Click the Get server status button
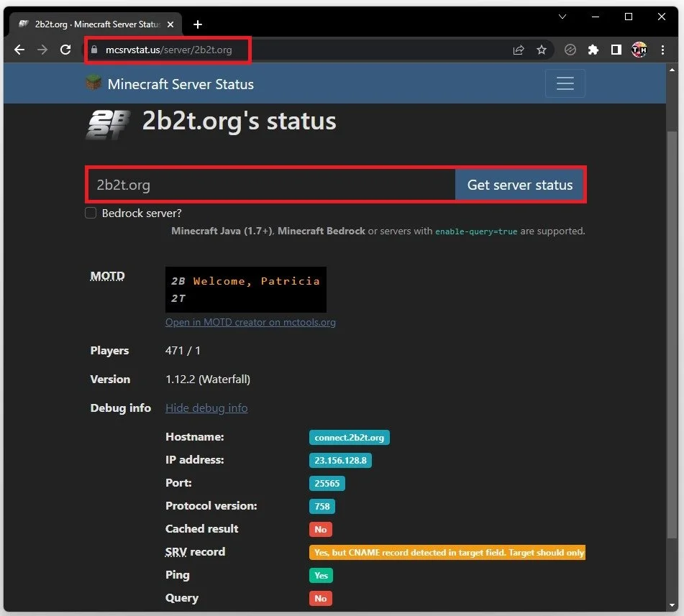The height and width of the screenshot is (616, 684). 519,185
